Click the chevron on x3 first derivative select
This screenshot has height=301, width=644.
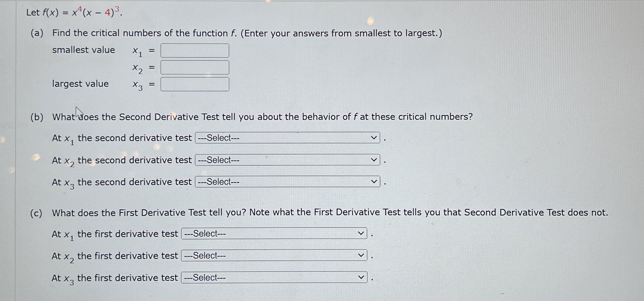(x=361, y=277)
